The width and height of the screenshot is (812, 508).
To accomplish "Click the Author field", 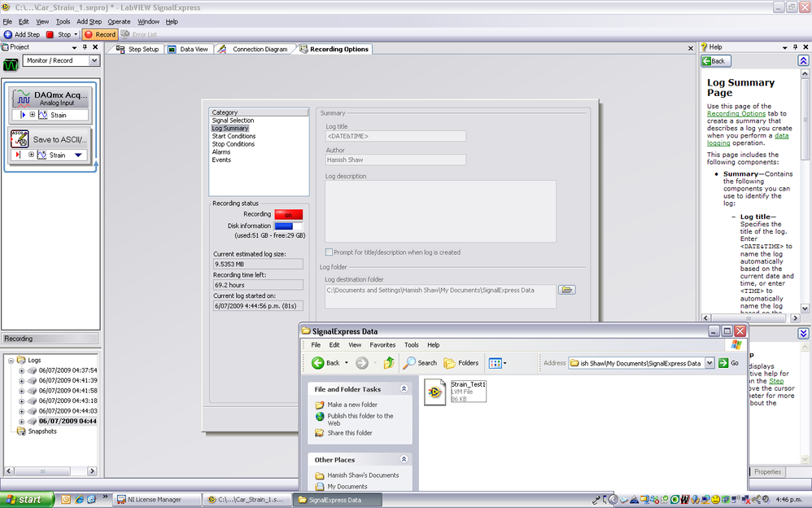I will [x=395, y=160].
